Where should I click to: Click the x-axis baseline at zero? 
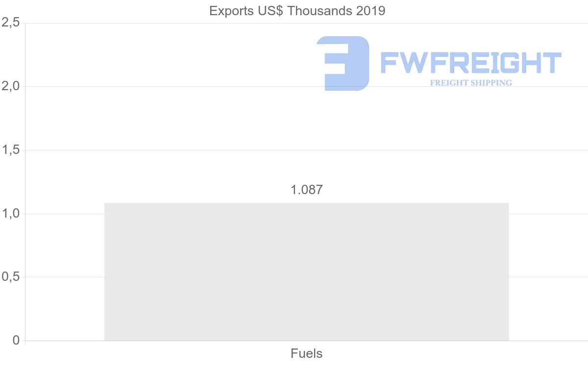coord(549,341)
